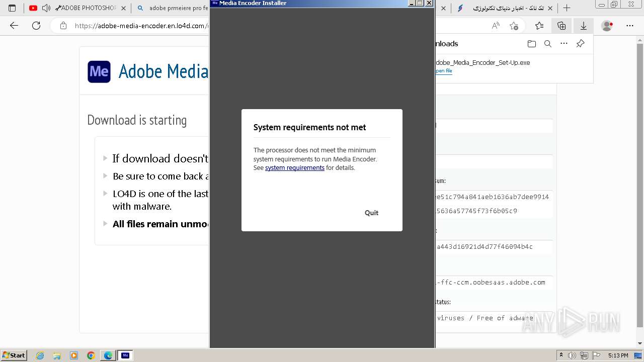Open a new browser tab

point(567,8)
